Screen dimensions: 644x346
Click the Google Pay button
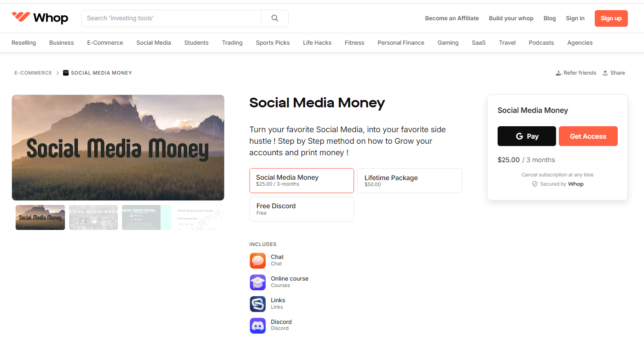point(526,136)
